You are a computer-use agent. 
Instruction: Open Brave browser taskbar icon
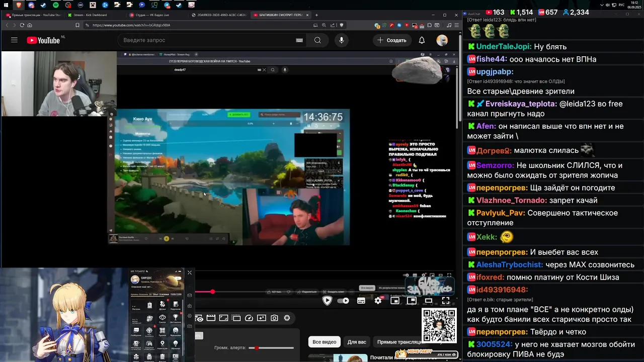point(19,5)
